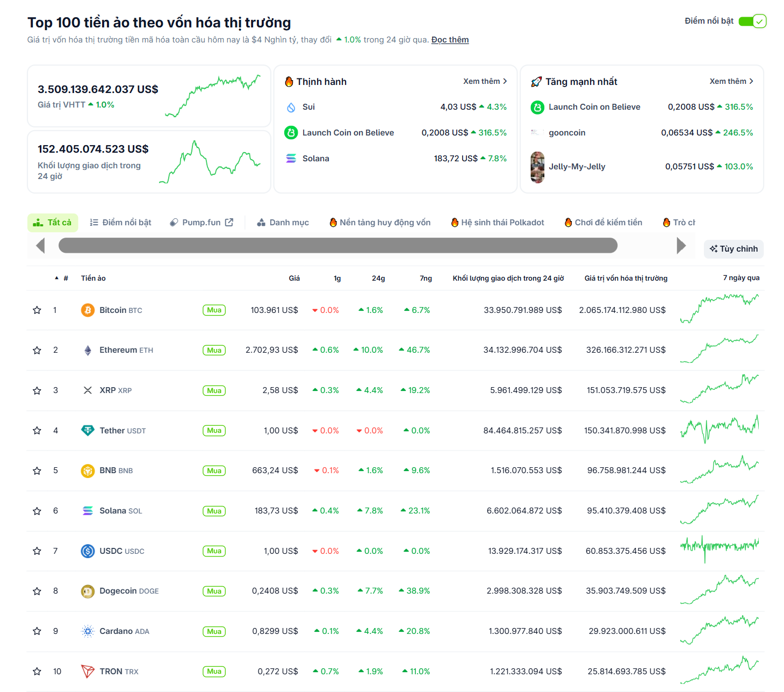This screenshot has width=784, height=692.
Task: Click Mua button for TRON
Action: pyautogui.click(x=214, y=672)
